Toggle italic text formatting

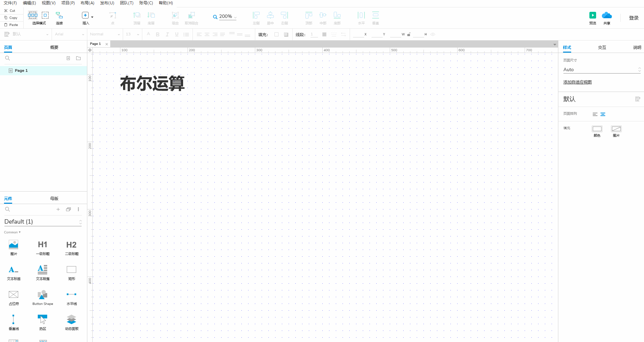[167, 34]
